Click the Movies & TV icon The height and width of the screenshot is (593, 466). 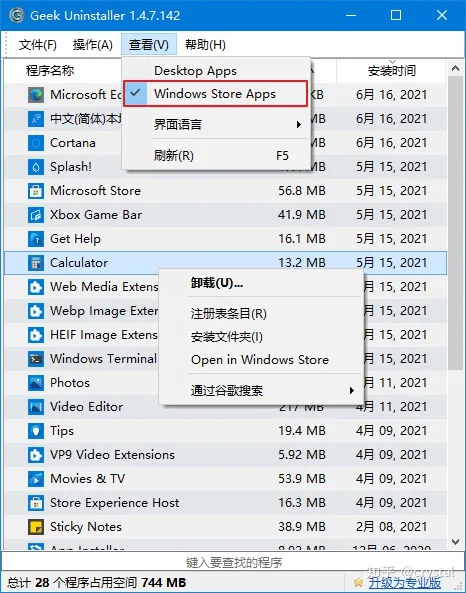point(36,479)
